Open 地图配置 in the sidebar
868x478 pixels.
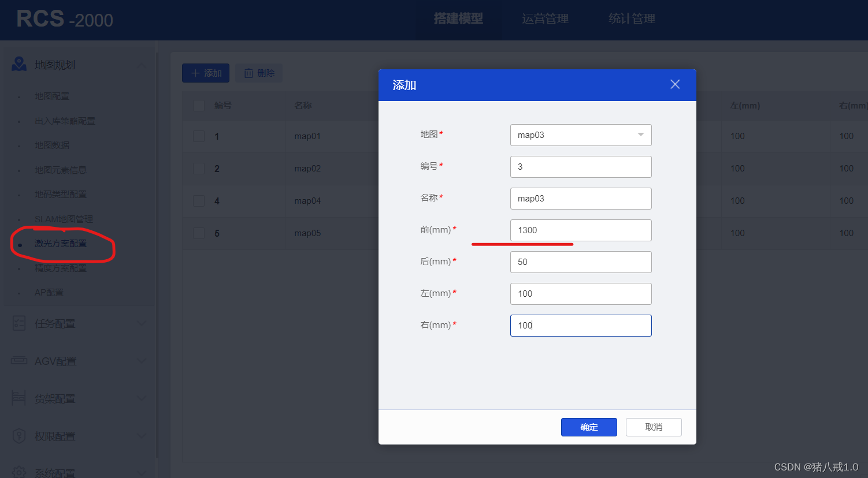click(x=52, y=96)
